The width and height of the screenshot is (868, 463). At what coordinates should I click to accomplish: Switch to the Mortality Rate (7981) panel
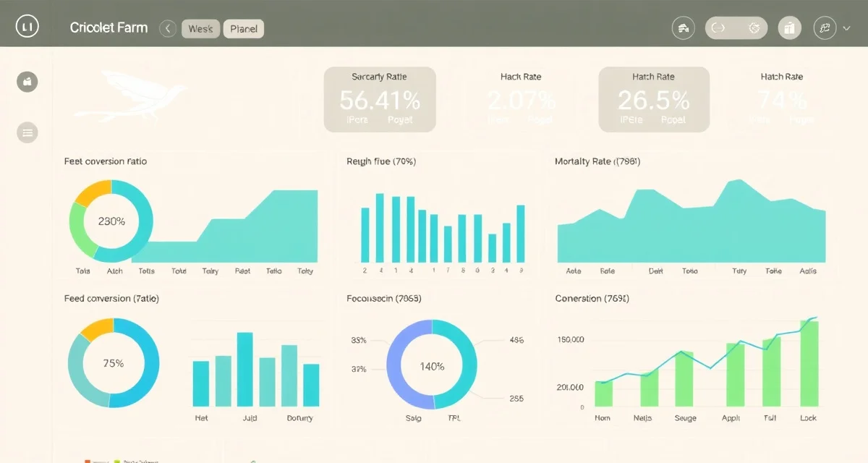click(x=597, y=161)
